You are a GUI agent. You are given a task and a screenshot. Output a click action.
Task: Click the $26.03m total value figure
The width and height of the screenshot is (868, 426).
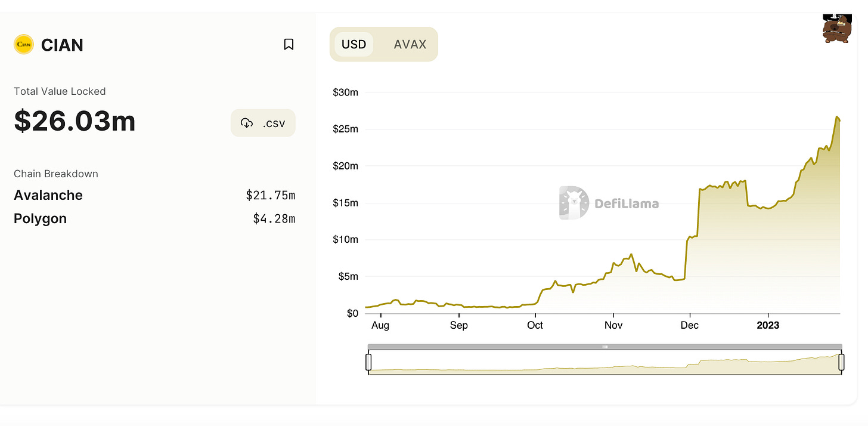[75, 121]
